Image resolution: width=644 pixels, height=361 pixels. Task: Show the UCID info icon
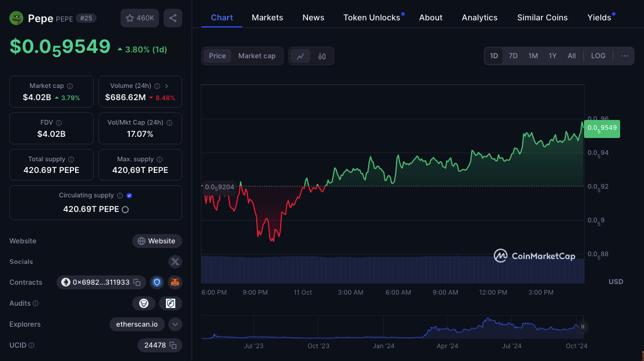31,345
